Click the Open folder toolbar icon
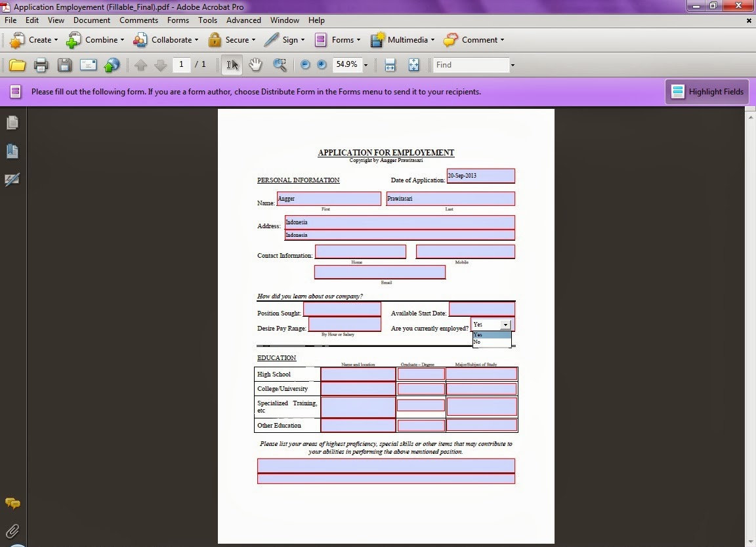The image size is (756, 547). pos(17,64)
